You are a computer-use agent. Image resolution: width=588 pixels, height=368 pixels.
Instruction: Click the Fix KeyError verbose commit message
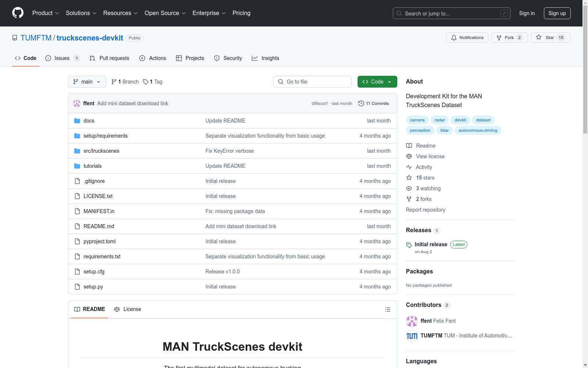click(x=230, y=151)
